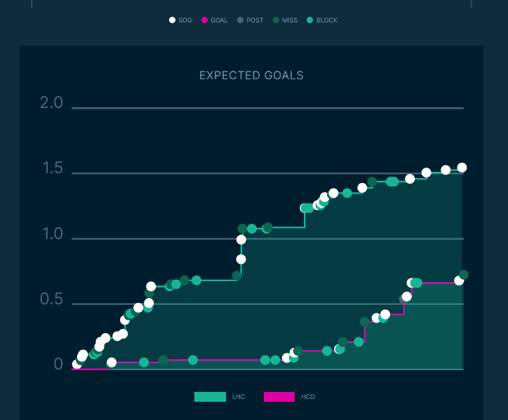Click the dark green MISS legend dot
Viewport: 508px width, 420px height.
tap(276, 20)
